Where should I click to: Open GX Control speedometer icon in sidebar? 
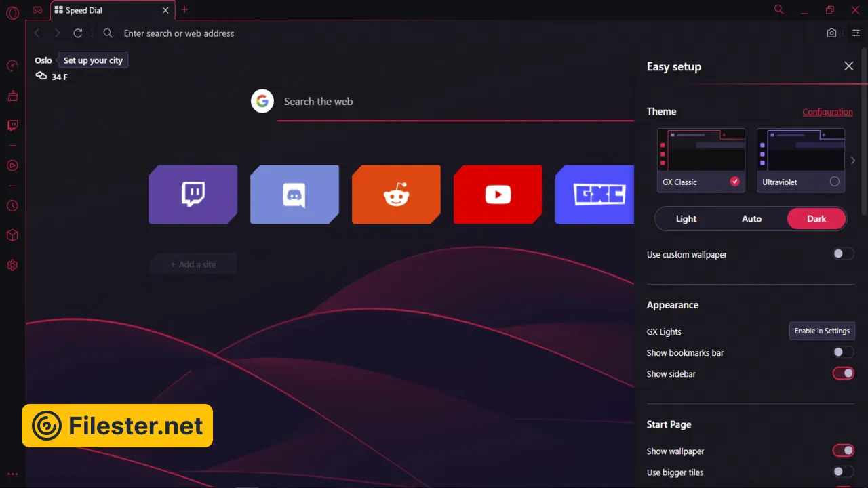(x=12, y=66)
